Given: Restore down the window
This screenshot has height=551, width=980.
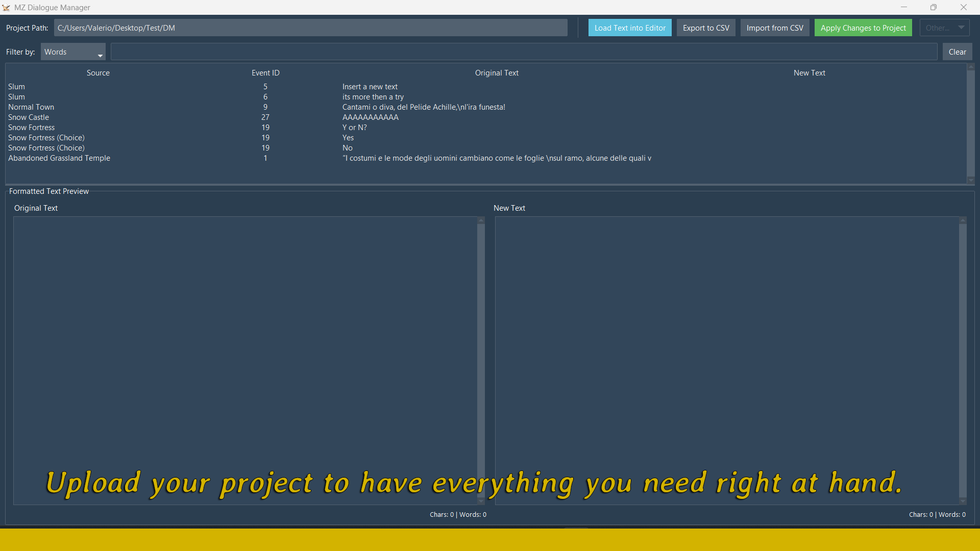Looking at the screenshot, I should click(934, 8).
